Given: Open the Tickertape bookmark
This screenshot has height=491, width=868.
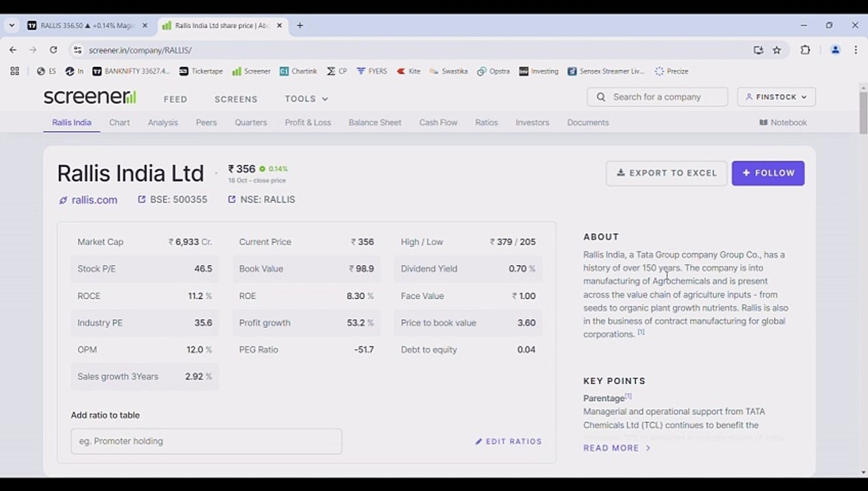Looking at the screenshot, I should 201,71.
